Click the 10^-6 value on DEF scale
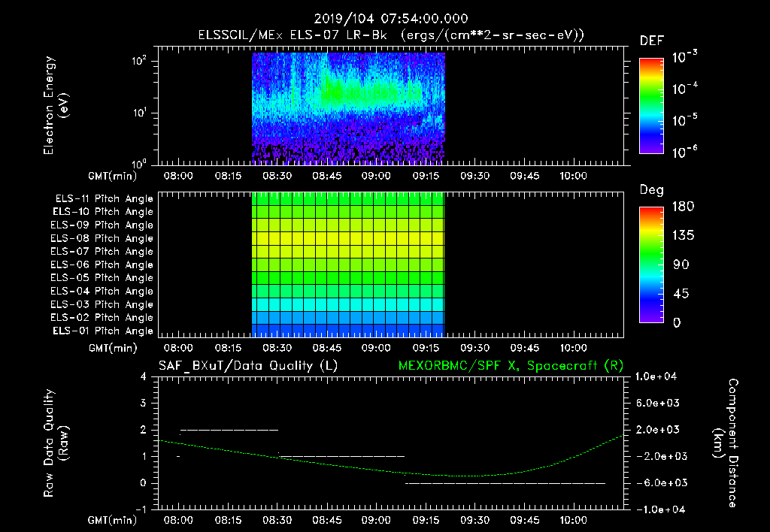The height and width of the screenshot is (532, 770). click(684, 152)
